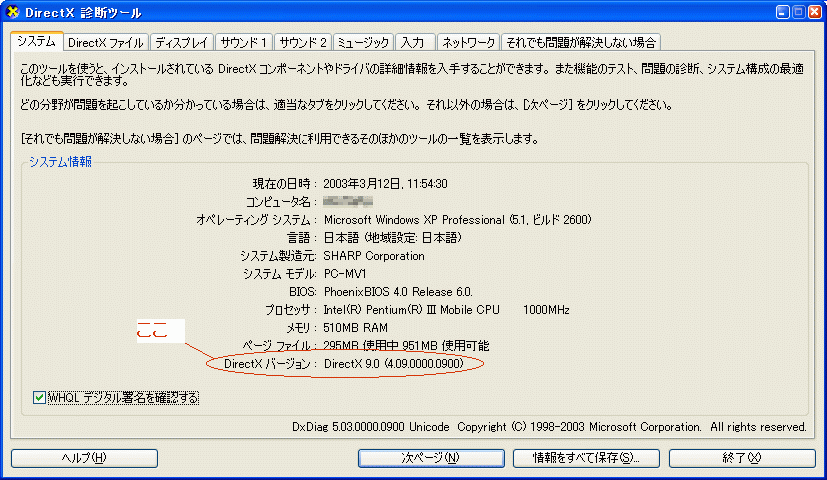Click the オペレーティング システム label
The height and width of the screenshot is (480, 827).
256,219
